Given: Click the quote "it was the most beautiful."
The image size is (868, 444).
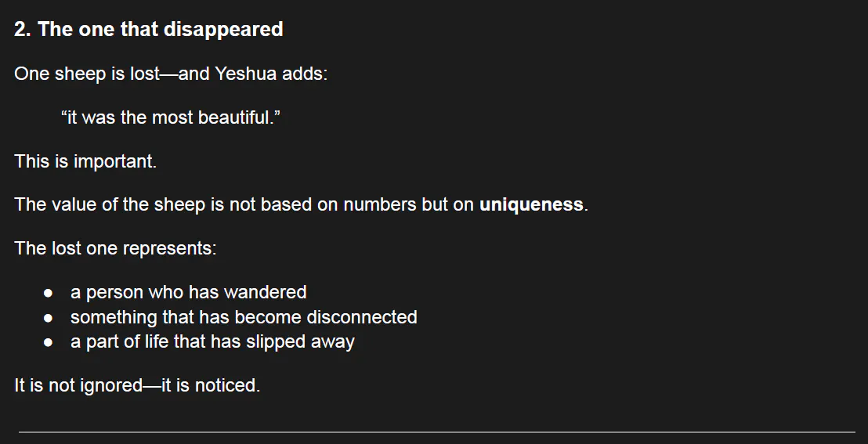Looking at the screenshot, I should click(170, 118).
